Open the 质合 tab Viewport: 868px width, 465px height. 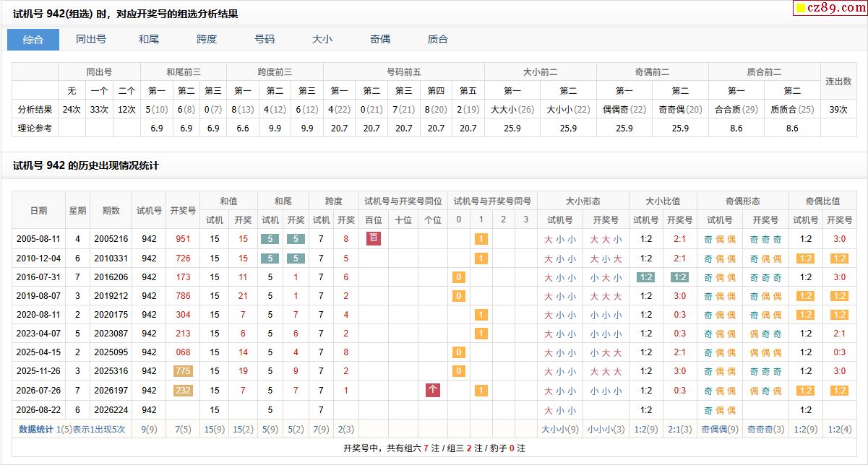click(x=438, y=40)
